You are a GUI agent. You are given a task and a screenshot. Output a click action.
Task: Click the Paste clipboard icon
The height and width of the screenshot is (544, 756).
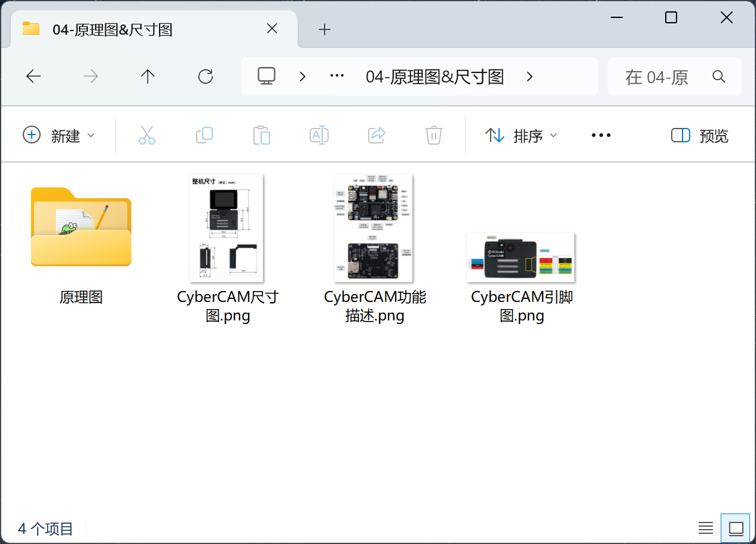point(262,135)
